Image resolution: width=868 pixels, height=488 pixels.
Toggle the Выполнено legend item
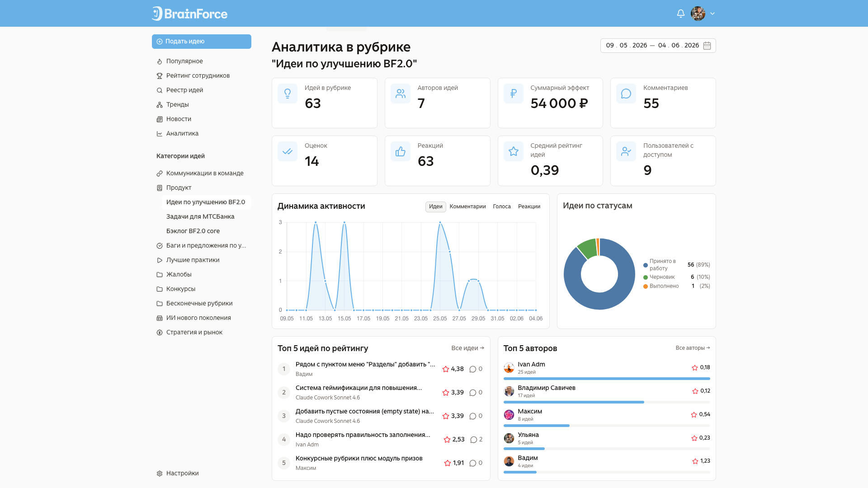[661, 286]
